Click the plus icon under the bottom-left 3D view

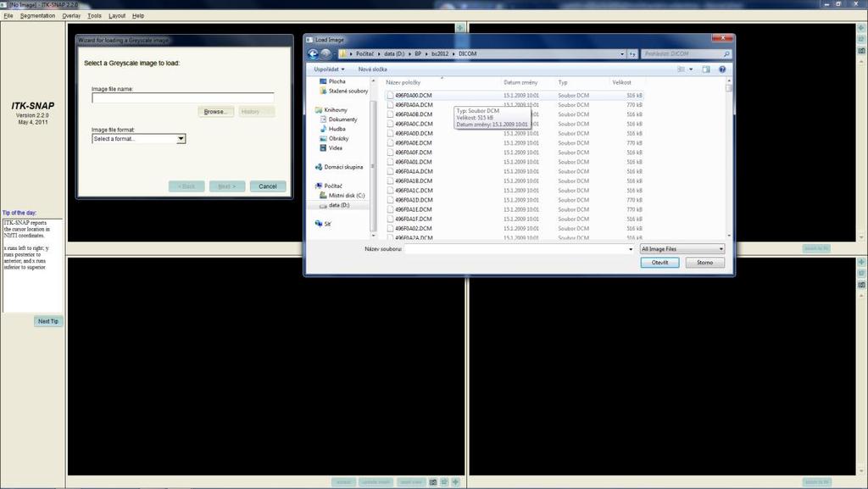(x=455, y=482)
